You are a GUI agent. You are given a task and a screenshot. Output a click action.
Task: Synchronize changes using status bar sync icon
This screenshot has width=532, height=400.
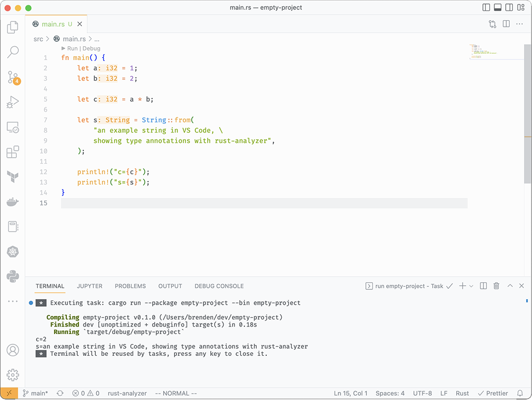click(60, 393)
